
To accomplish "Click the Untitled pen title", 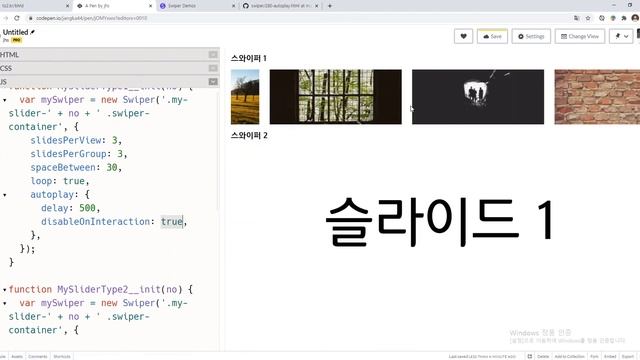I will click(x=16, y=32).
